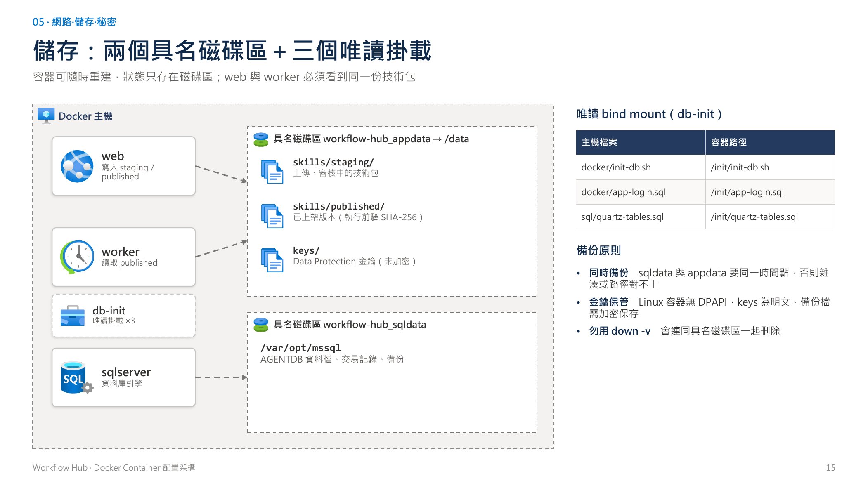Click the heading 唯讀 bind mount ( db-init )

[649, 114]
